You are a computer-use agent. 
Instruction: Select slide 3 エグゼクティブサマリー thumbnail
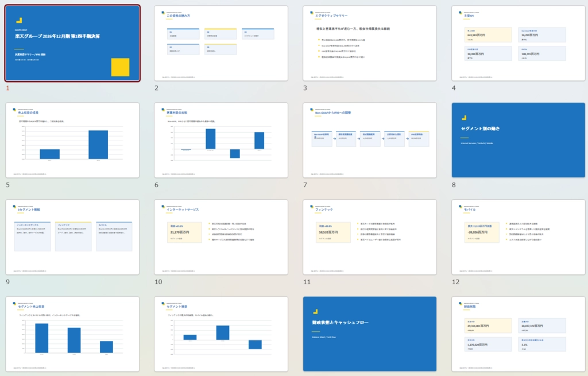pos(370,43)
